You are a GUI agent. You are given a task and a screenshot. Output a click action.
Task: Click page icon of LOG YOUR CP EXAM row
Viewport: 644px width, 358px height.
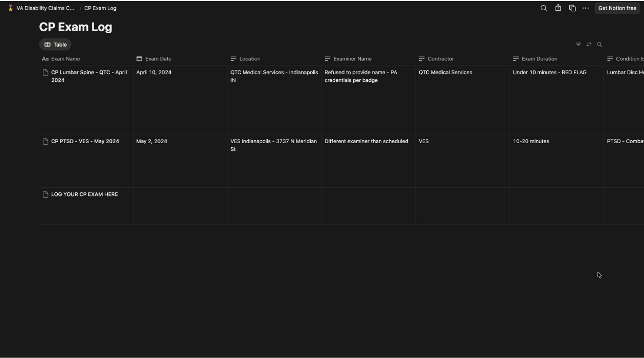tap(45, 194)
